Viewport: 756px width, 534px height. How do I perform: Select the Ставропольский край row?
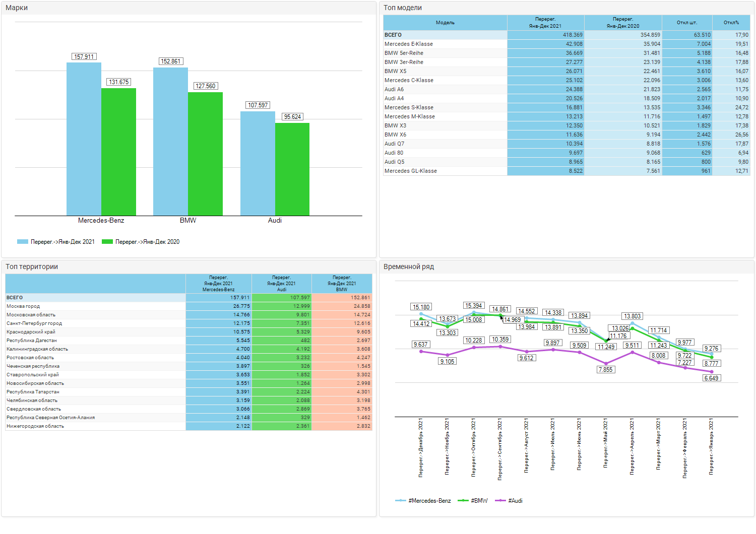[188, 375]
